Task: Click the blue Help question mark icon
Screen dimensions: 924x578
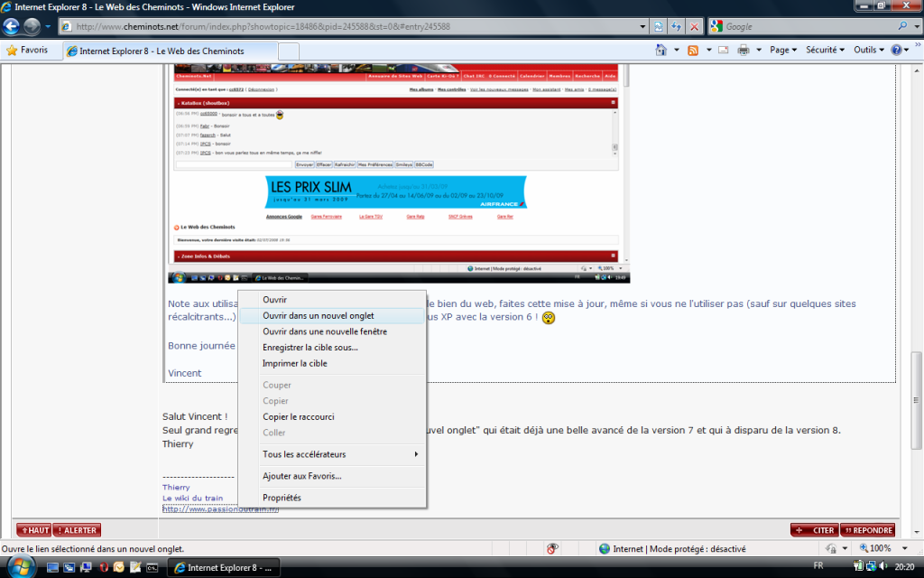Action: click(896, 51)
